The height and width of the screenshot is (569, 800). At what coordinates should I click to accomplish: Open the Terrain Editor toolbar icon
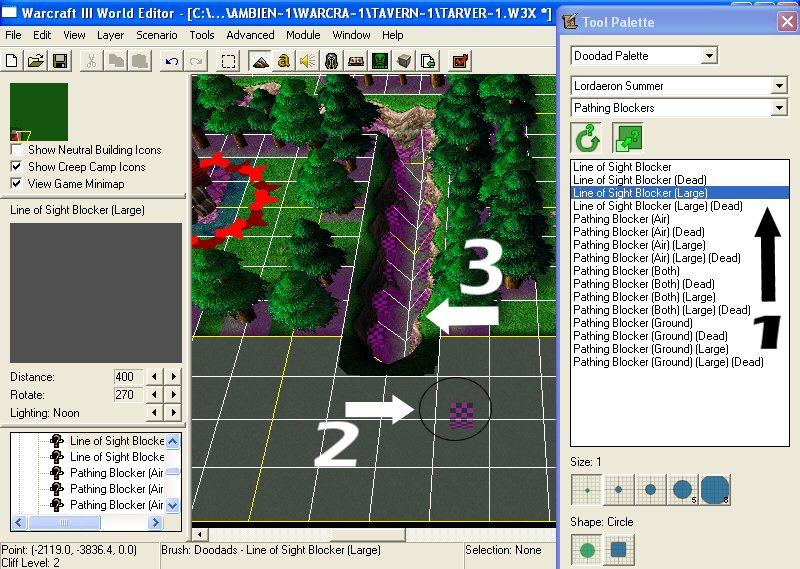(x=261, y=62)
